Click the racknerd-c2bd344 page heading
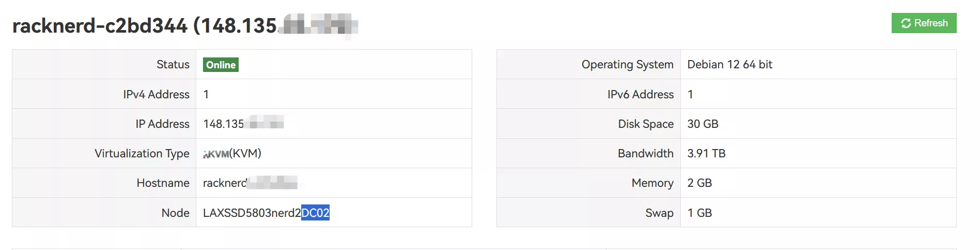 [100, 26]
